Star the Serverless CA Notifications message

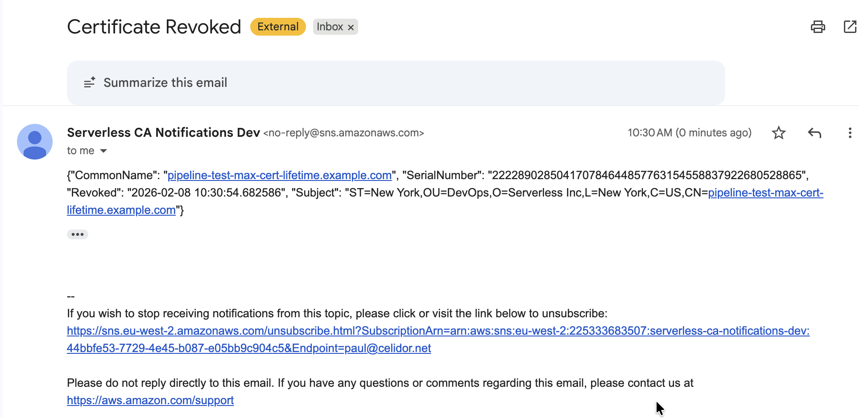click(x=778, y=132)
